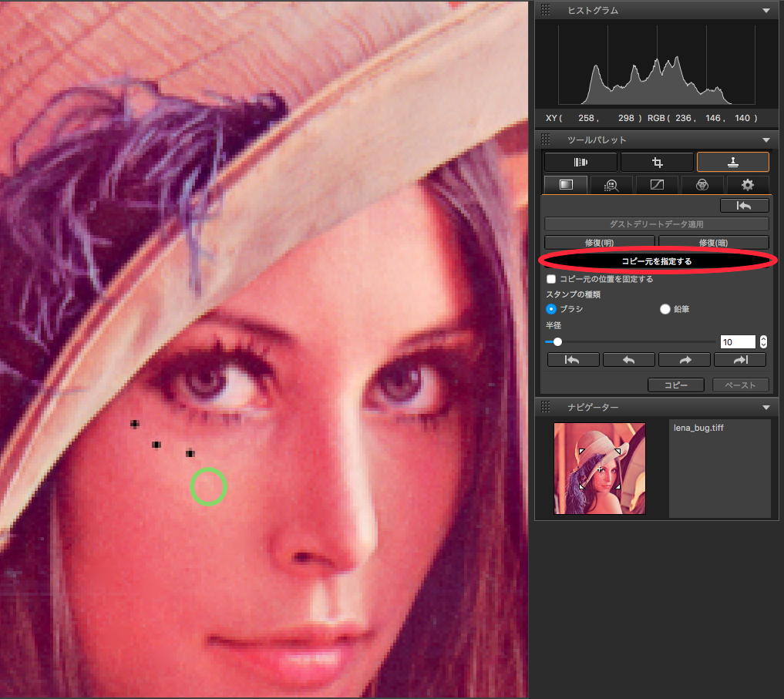784x699 pixels.
Task: Click the ペースト button
Action: point(741,385)
